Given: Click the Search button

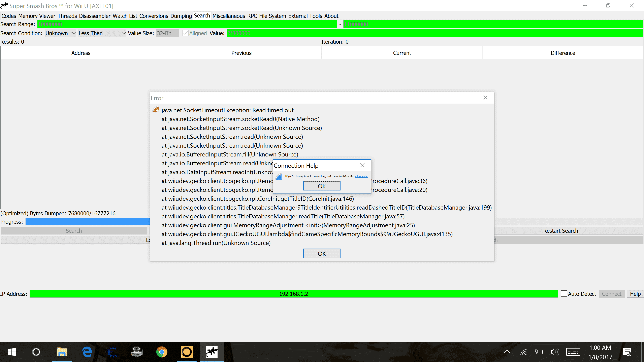Looking at the screenshot, I should [x=74, y=231].
